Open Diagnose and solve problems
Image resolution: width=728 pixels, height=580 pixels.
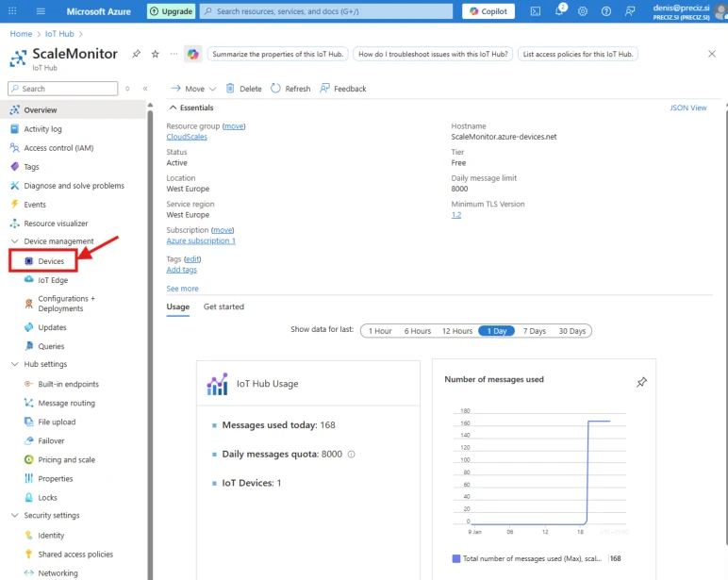click(74, 186)
